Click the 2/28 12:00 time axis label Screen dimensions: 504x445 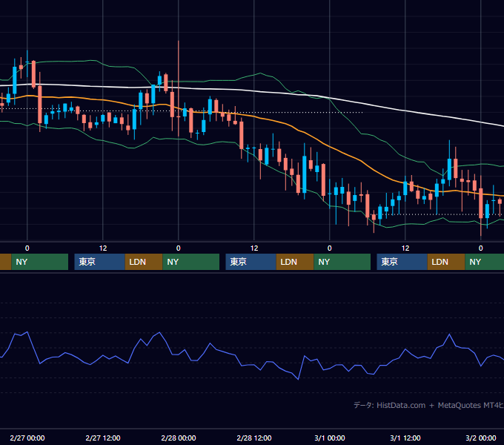(x=254, y=438)
